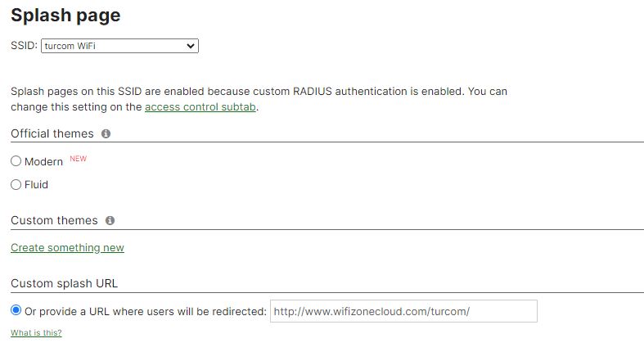Click the red NEW badge beside Modern
This screenshot has height=352, width=644.
tap(78, 159)
